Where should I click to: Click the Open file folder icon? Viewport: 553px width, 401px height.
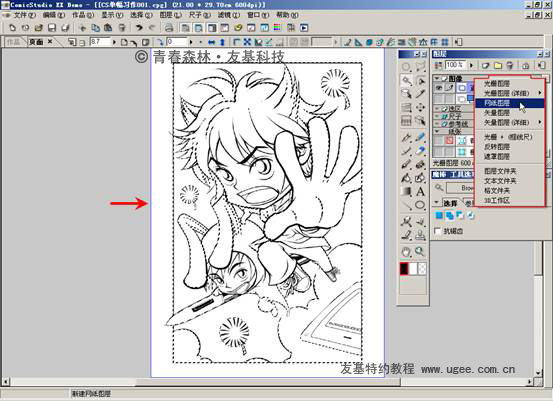[39, 28]
